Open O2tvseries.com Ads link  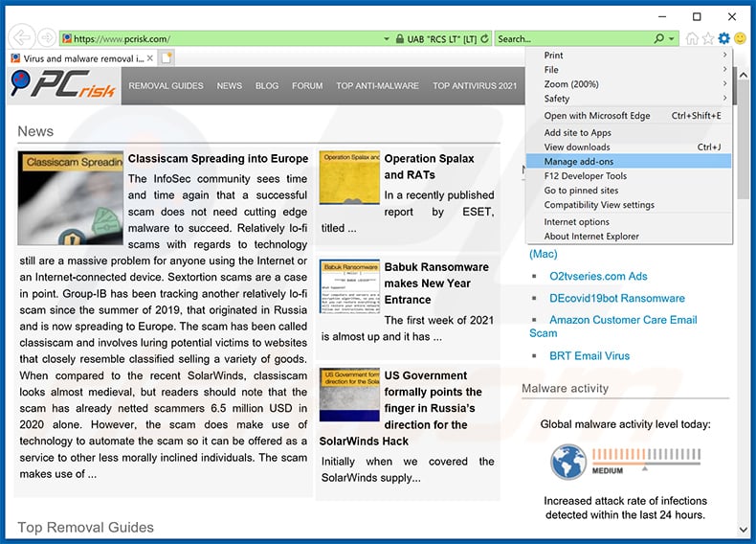pyautogui.click(x=598, y=277)
